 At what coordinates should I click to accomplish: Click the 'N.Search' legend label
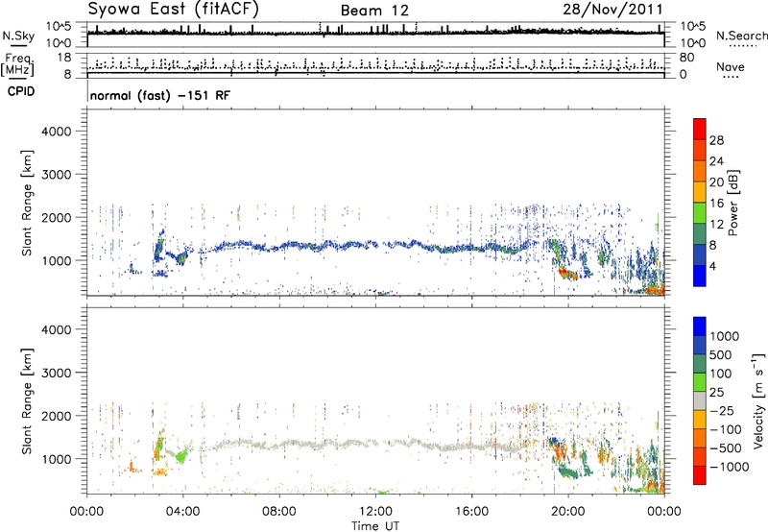coord(741,36)
